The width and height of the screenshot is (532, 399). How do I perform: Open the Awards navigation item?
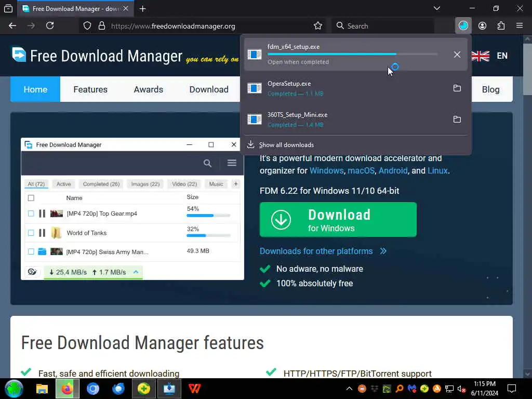tap(148, 89)
